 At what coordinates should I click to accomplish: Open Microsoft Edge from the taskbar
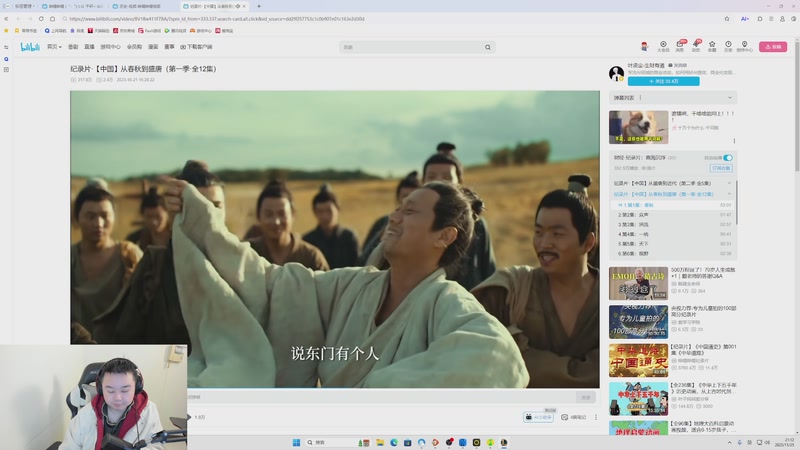394,442
